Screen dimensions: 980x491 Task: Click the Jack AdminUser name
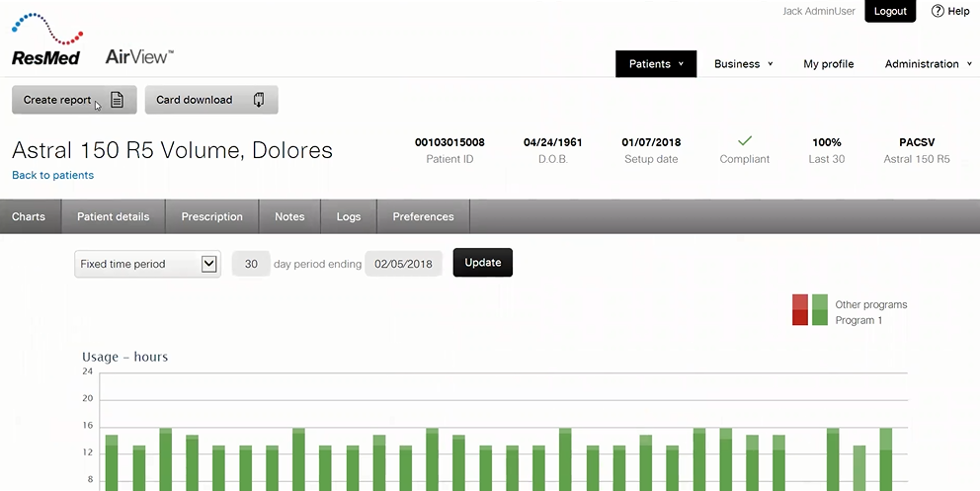(x=819, y=11)
